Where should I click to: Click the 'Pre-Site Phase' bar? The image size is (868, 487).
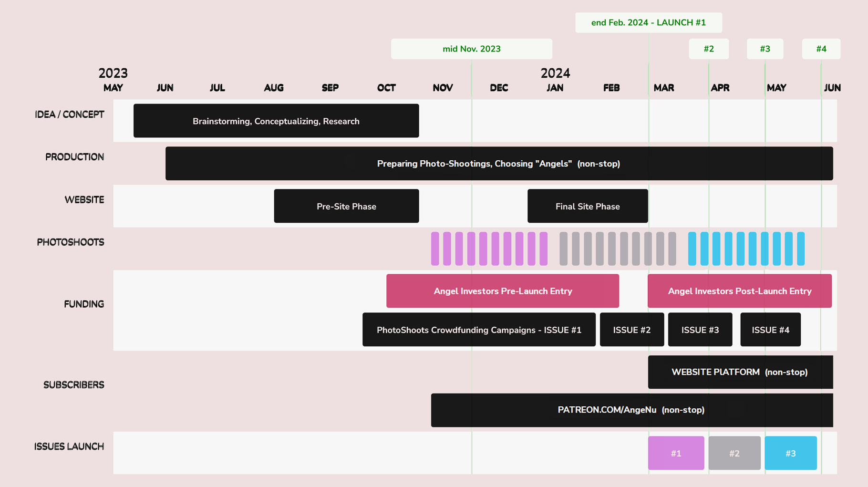346,206
